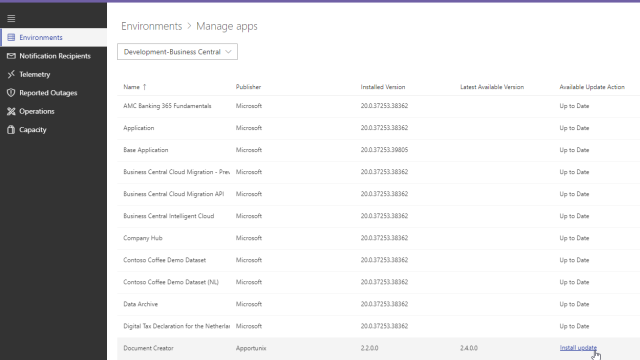Click the Environments breadcrumb link
640x360 pixels.
pos(151,26)
